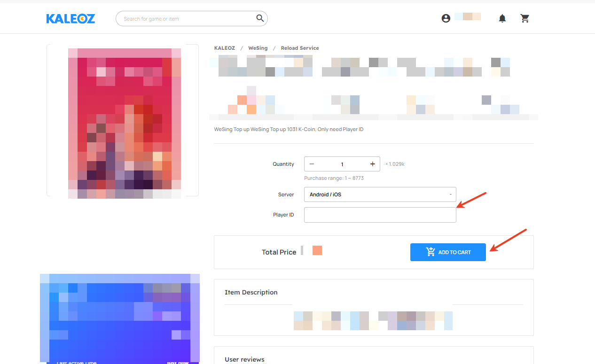Select the User reviews heading
This screenshot has height=364, width=595.
click(x=244, y=359)
